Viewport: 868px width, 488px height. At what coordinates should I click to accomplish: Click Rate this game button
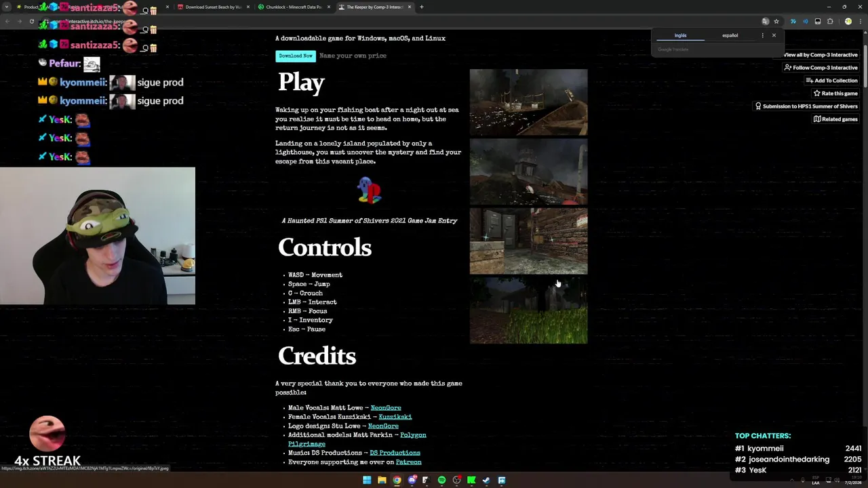pyautogui.click(x=835, y=94)
